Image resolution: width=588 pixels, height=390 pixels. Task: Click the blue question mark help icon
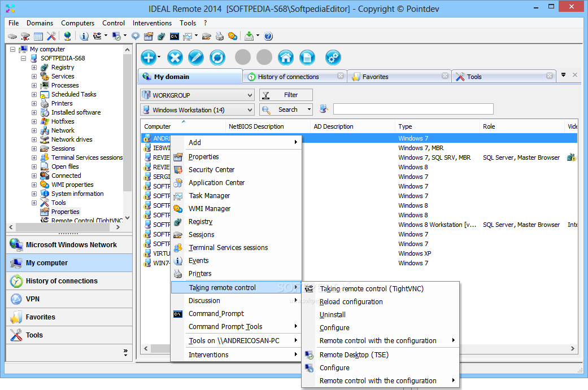(268, 36)
